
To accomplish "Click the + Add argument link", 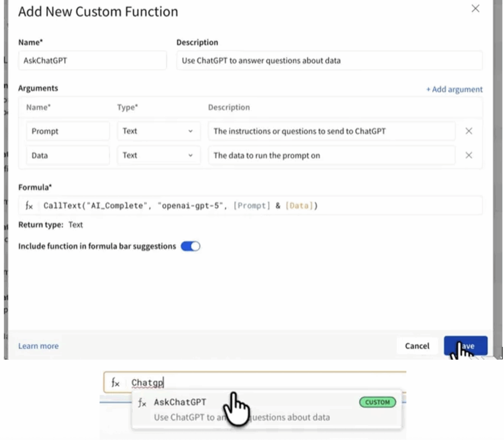I will [x=454, y=90].
